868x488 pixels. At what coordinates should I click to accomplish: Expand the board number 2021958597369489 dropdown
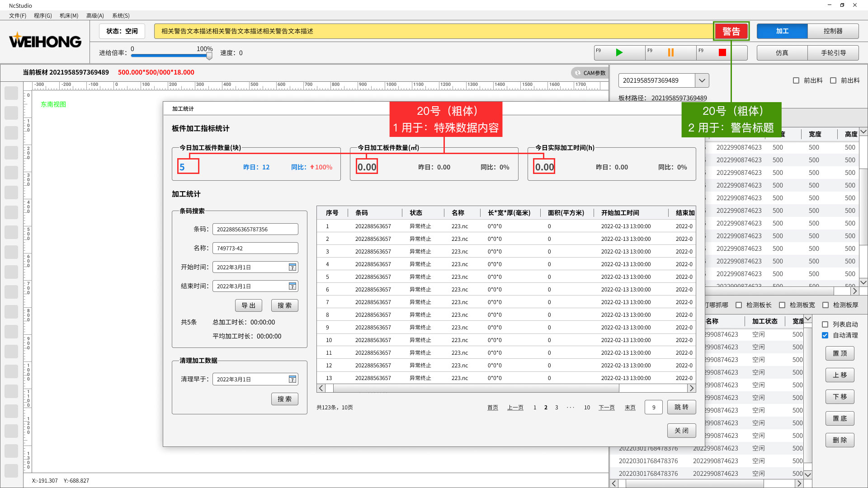tap(702, 80)
